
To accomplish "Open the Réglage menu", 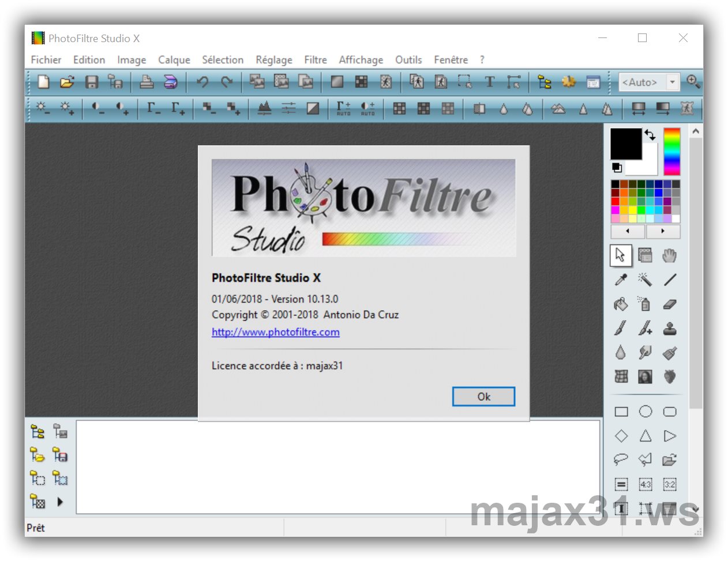I will (x=274, y=60).
